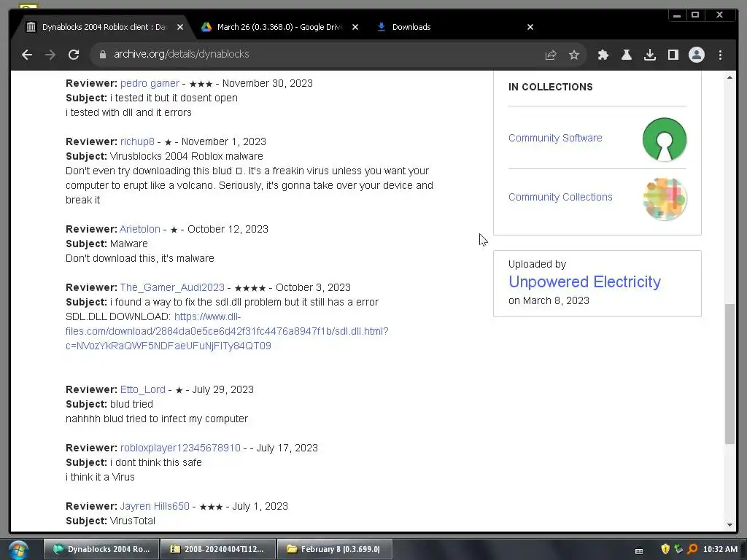Switch to the March 26 Google Drive tab
This screenshot has width=747, height=560.
point(279,27)
